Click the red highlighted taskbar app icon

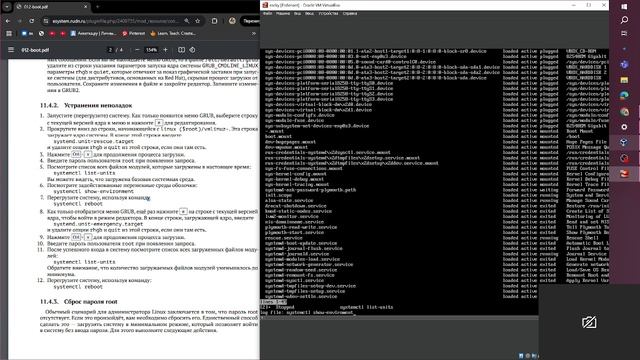[x=624, y=173]
